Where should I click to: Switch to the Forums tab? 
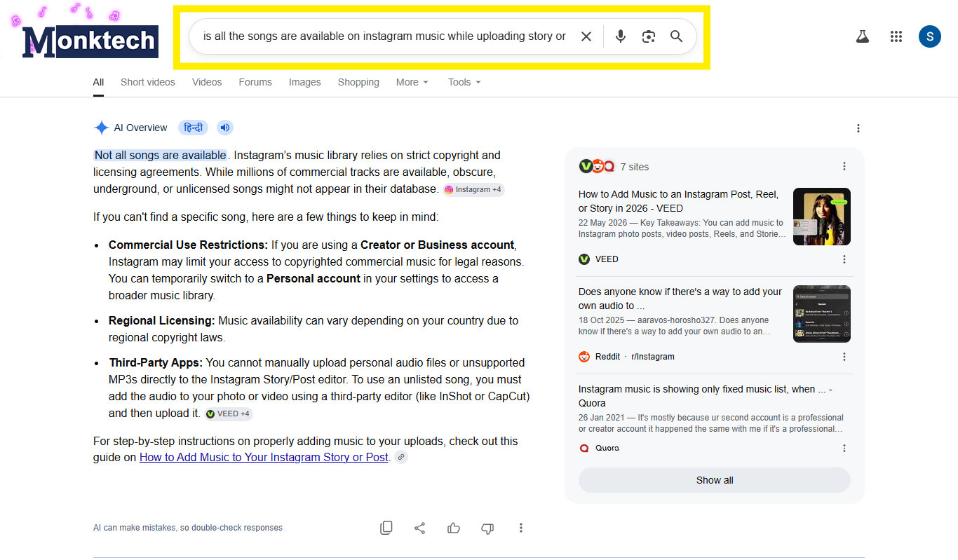[255, 82]
